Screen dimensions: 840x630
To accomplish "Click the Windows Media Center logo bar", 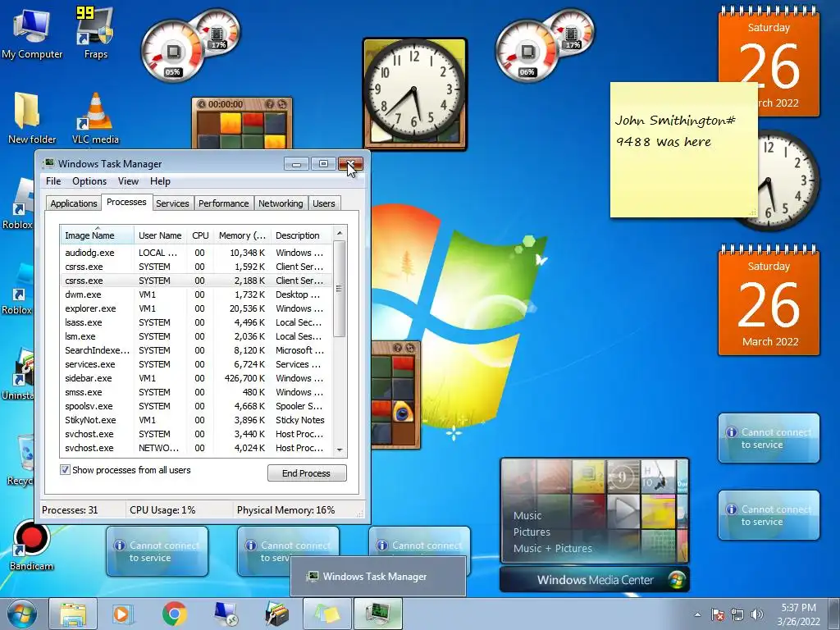I will pyautogui.click(x=595, y=580).
